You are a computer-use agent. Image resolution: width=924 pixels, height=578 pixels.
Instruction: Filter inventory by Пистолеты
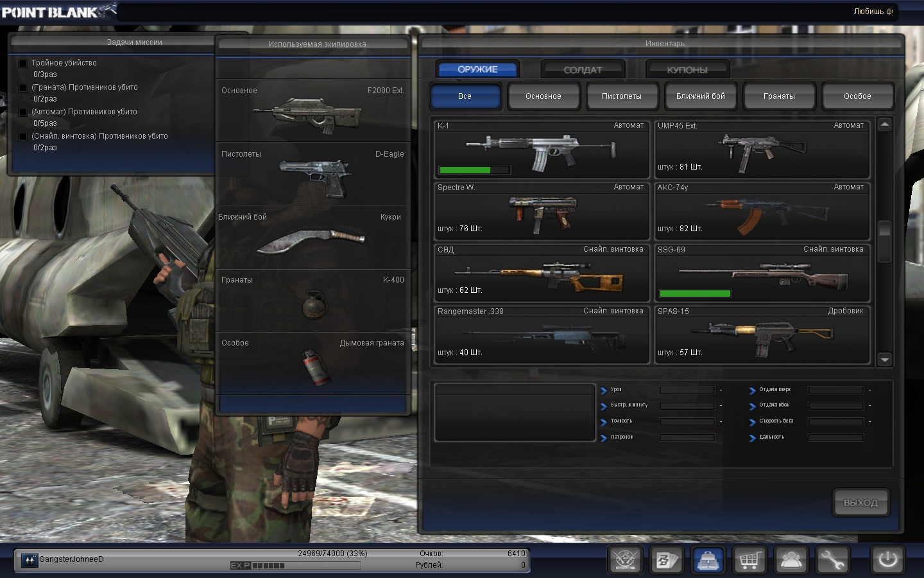[622, 96]
